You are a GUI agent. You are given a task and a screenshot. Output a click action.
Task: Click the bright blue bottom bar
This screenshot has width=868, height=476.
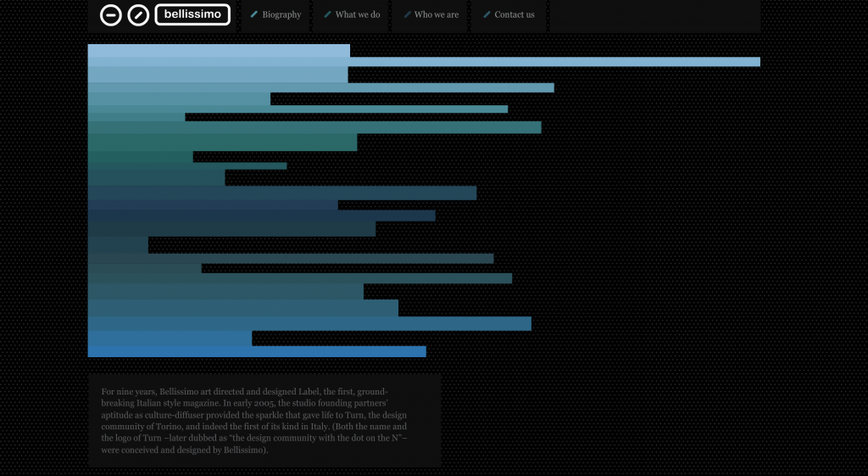point(256,351)
